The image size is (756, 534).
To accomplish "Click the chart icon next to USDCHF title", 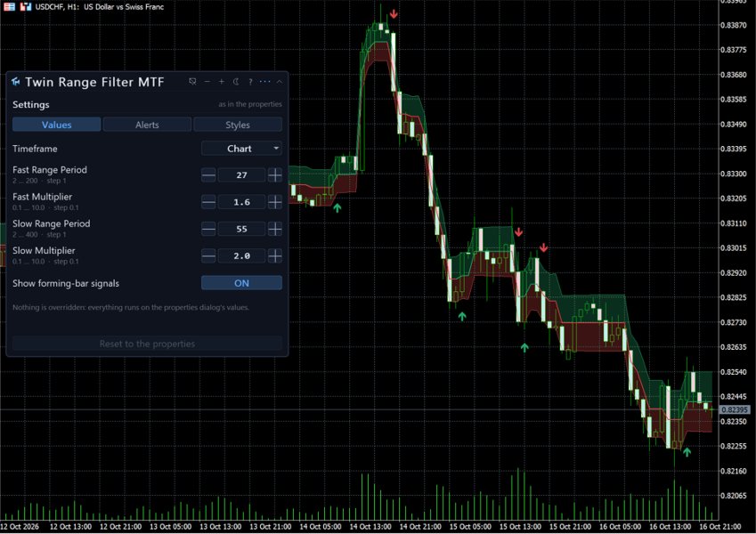I will pos(26,7).
